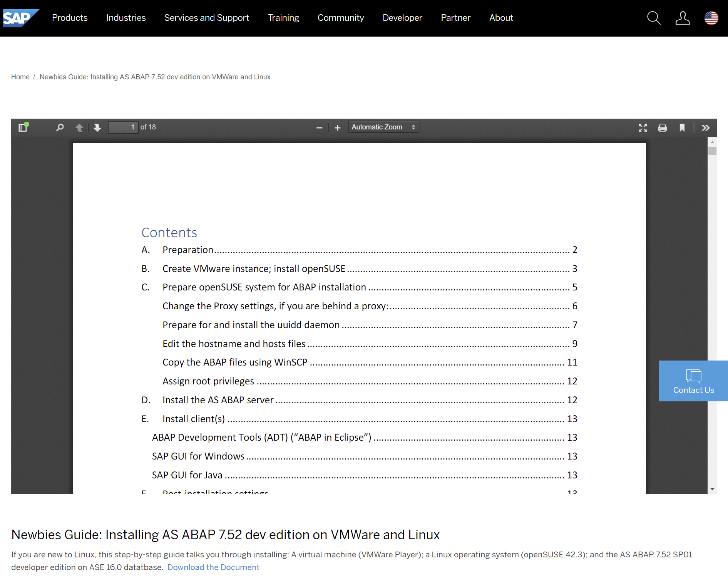This screenshot has width=728, height=577.
Task: Open Install the AS ABAP server entry
Action: pyautogui.click(x=359, y=400)
